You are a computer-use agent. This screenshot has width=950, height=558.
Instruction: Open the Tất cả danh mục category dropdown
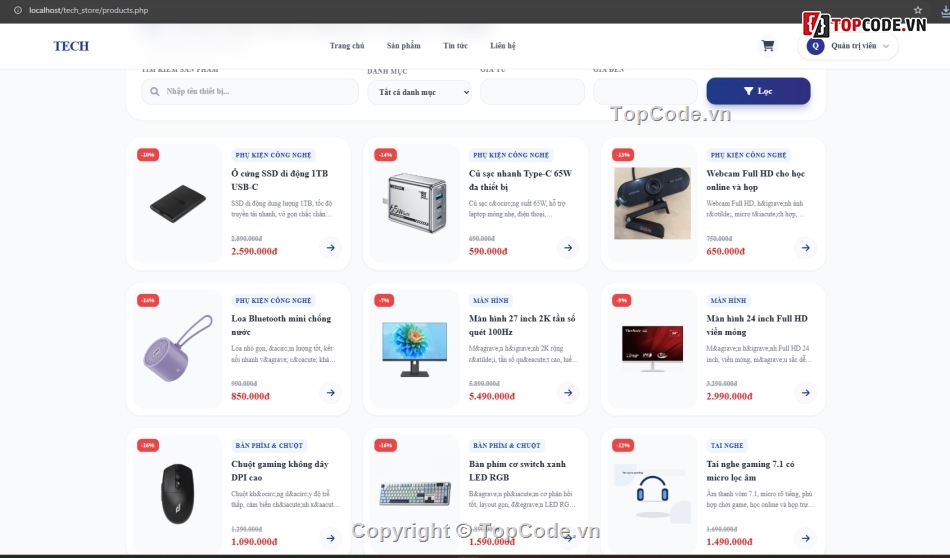419,92
